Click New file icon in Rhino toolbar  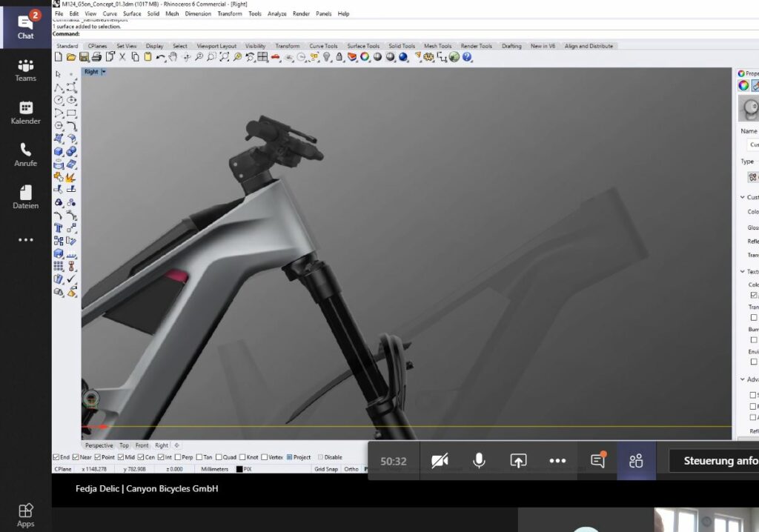click(59, 57)
